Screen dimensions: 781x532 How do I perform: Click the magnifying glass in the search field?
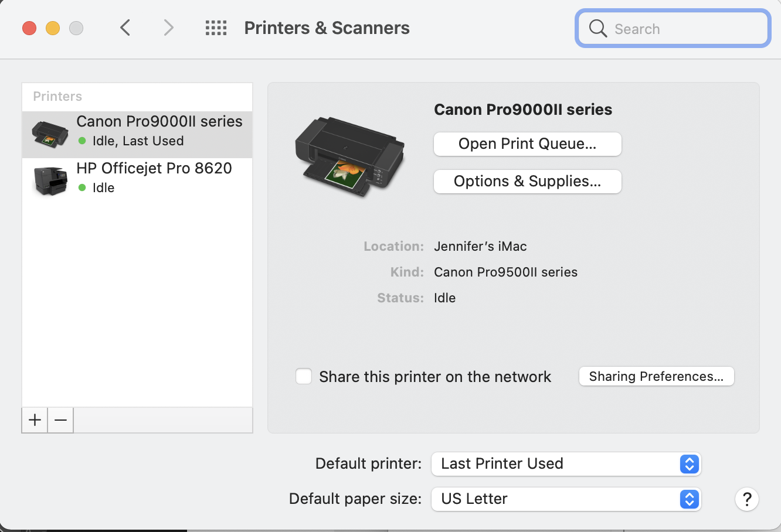[x=597, y=28]
